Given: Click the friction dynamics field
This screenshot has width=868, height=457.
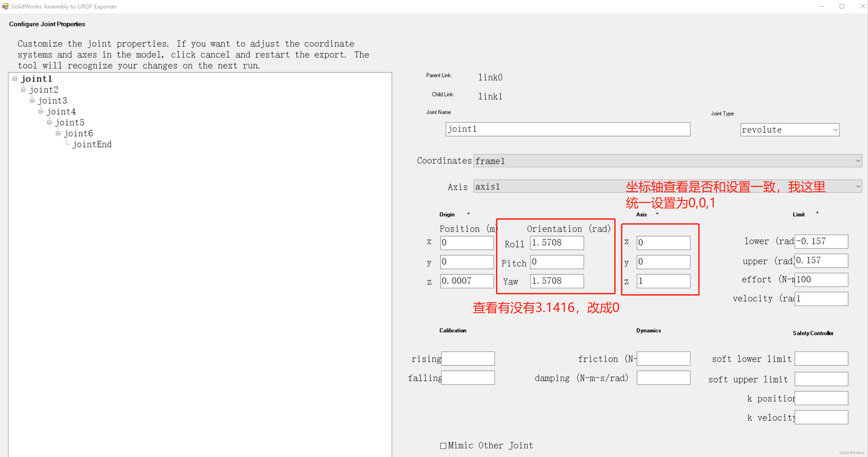Looking at the screenshot, I should [x=663, y=358].
